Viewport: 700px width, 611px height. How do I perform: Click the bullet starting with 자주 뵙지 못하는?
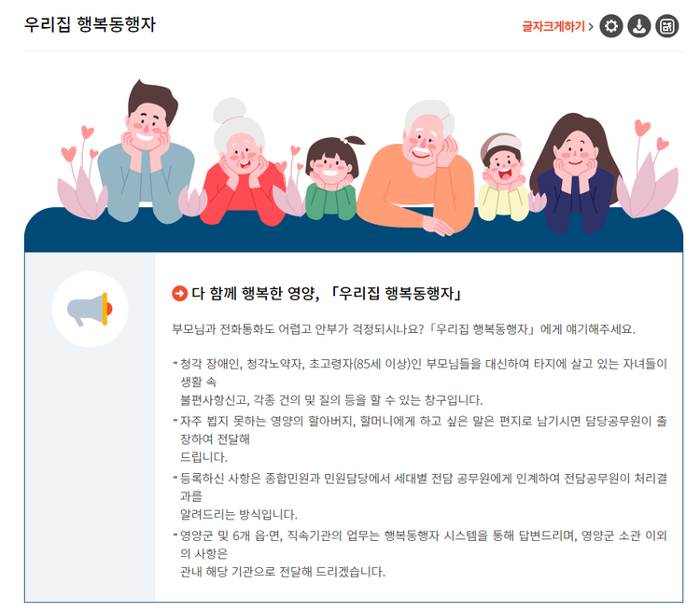click(x=420, y=438)
